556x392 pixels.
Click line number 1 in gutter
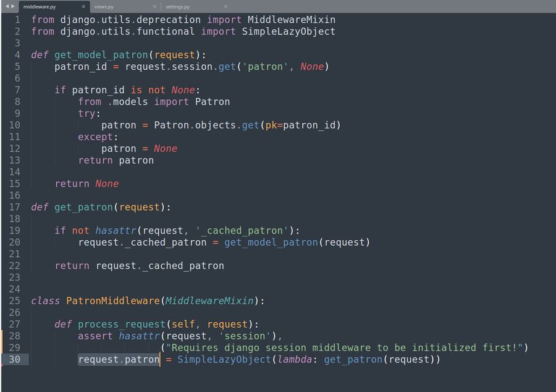point(17,20)
